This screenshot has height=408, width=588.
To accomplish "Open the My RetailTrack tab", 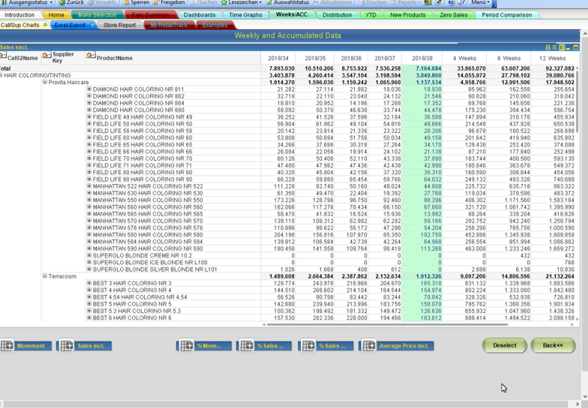I will (x=169, y=25).
